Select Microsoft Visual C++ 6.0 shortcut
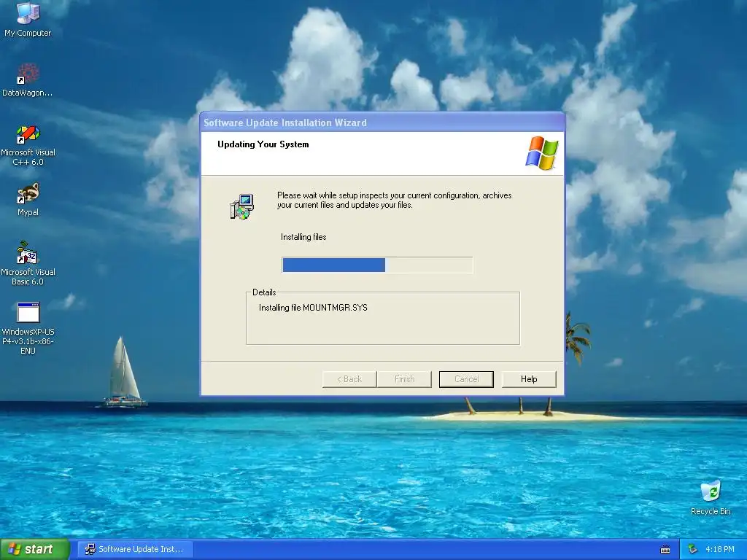The width and height of the screenshot is (747, 560). point(28,145)
